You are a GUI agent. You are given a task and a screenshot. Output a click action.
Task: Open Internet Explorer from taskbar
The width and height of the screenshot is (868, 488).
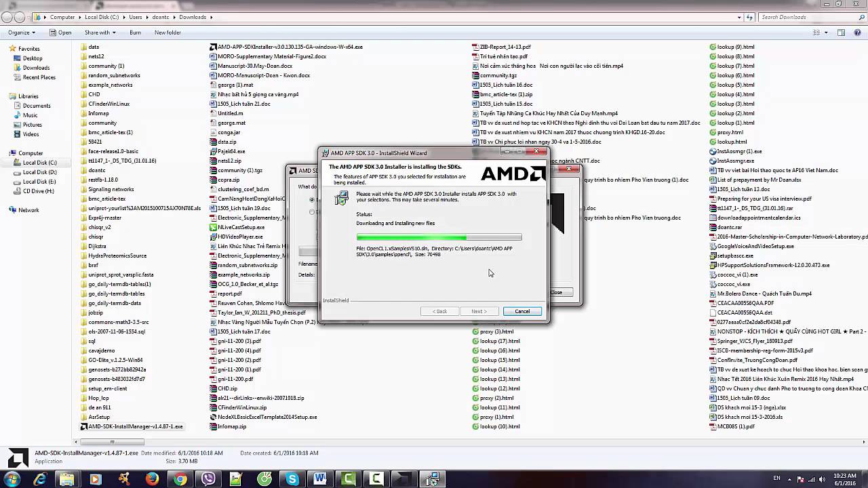(39, 479)
